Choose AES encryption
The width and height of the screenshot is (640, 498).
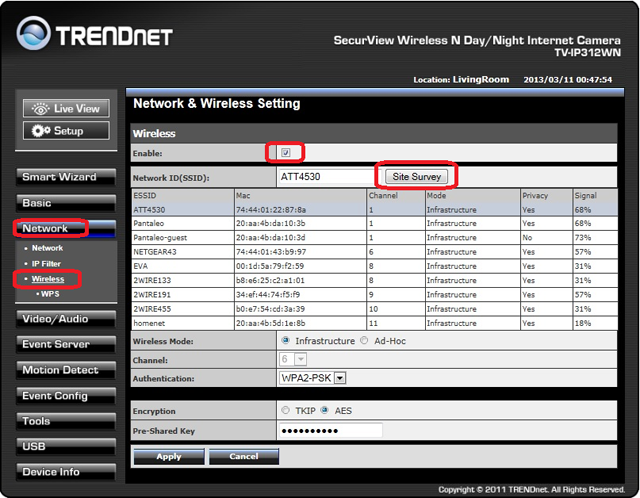pyautogui.click(x=326, y=411)
